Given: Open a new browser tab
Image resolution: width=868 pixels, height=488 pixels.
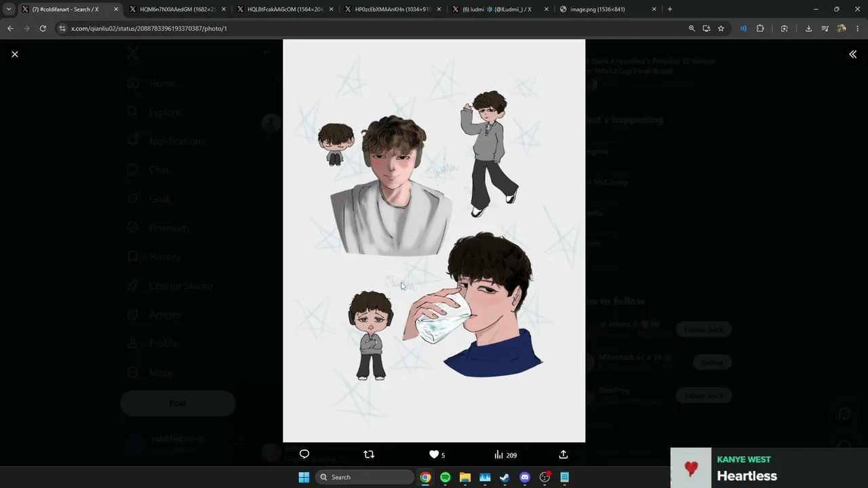Looking at the screenshot, I should (x=670, y=9).
